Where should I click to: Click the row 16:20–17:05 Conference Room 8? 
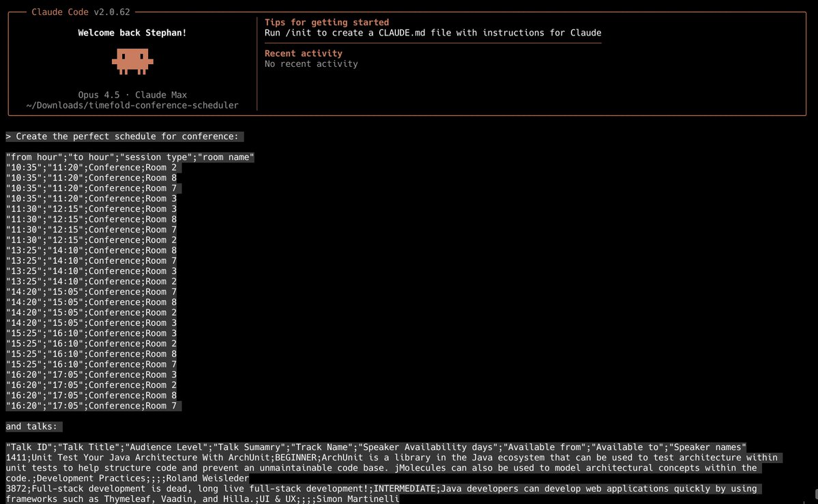[x=91, y=396]
